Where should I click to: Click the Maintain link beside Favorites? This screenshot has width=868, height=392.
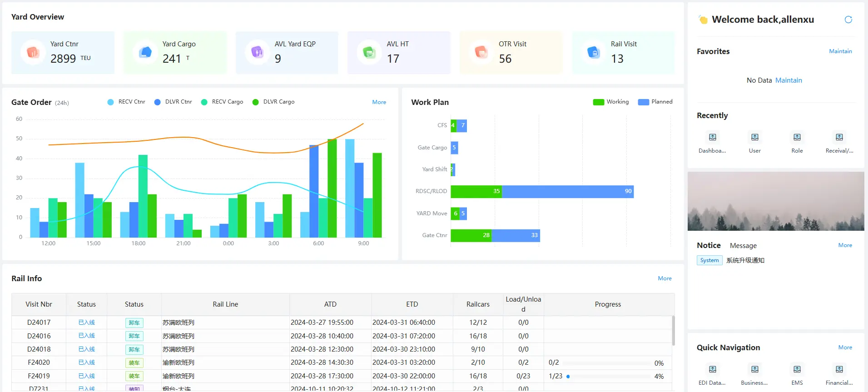[x=840, y=51]
